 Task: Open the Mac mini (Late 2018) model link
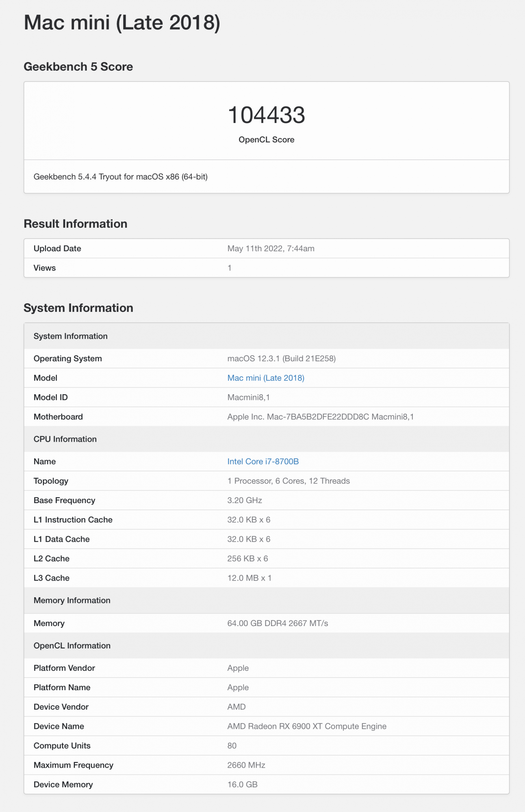[x=266, y=378]
